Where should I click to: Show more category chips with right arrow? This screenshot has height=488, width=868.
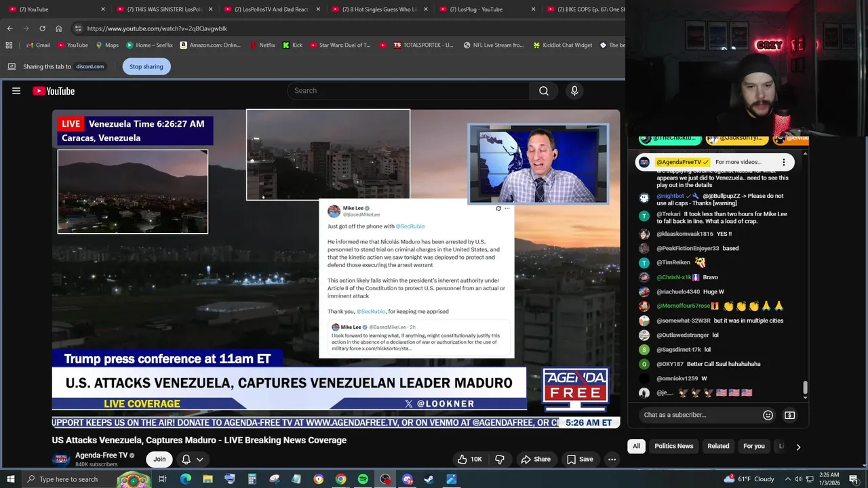[798, 447]
